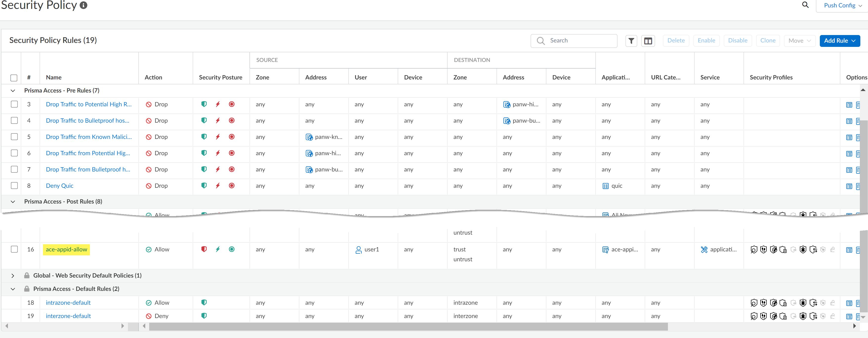868x338 pixels.
Task: Click the quic application icon in Deny Quic row
Action: tap(605, 186)
